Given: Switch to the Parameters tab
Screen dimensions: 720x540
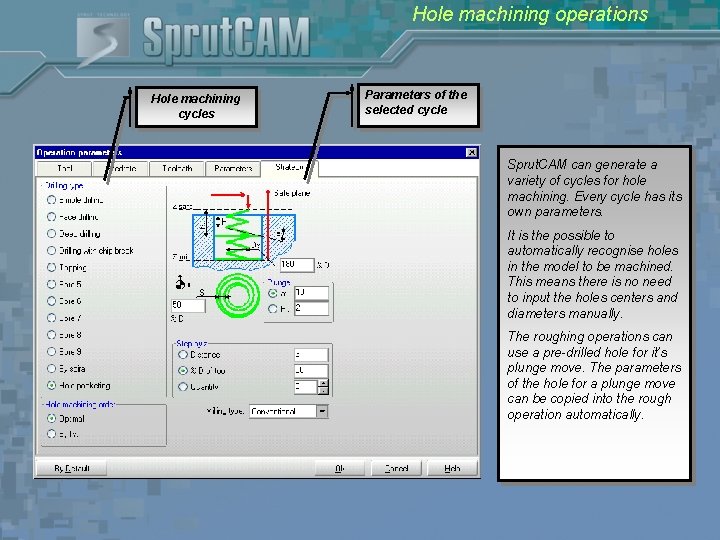Looking at the screenshot, I should click(x=233, y=169).
